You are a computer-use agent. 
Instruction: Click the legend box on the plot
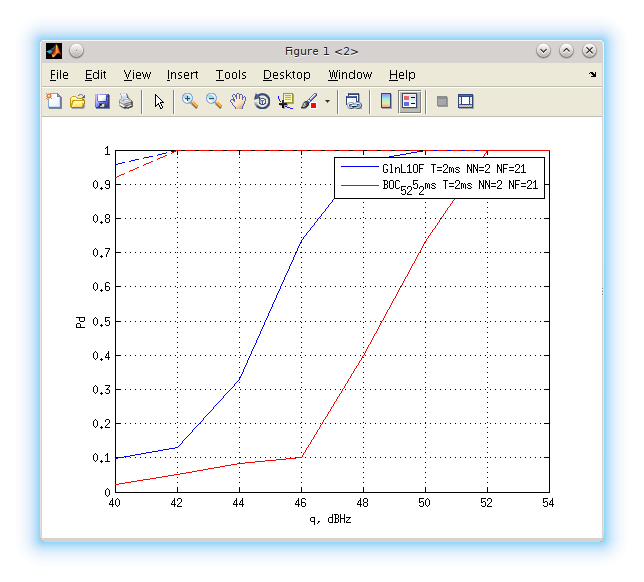pyautogui.click(x=440, y=177)
